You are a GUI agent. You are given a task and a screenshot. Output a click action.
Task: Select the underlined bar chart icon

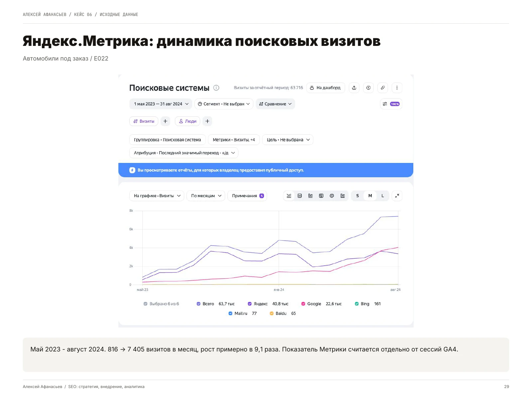[310, 196]
